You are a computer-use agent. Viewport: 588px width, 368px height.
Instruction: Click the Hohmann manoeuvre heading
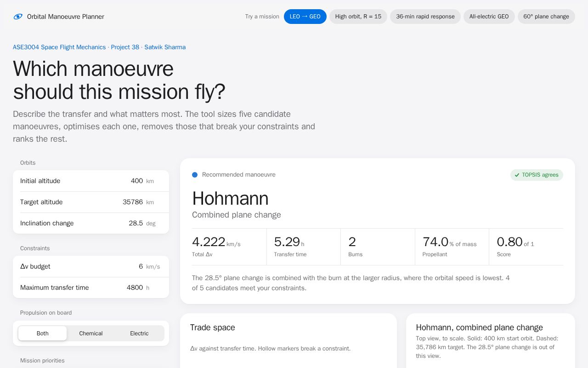[230, 199]
